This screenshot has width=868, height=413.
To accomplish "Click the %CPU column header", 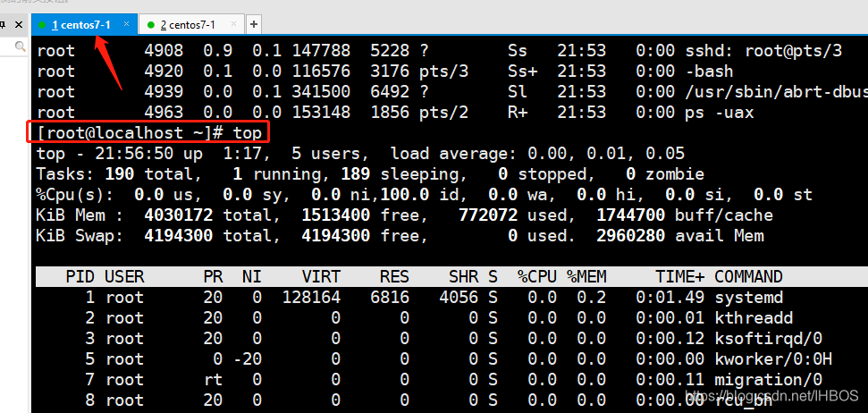I will pyautogui.click(x=537, y=276).
